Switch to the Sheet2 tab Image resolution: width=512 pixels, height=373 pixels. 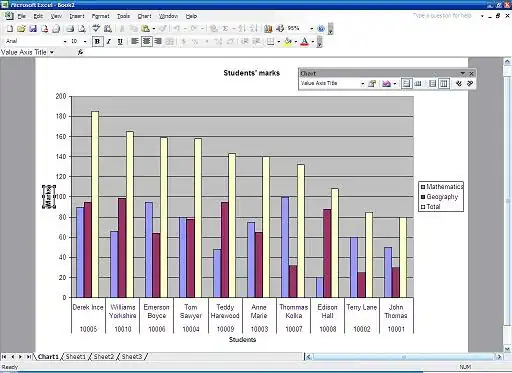tap(104, 357)
